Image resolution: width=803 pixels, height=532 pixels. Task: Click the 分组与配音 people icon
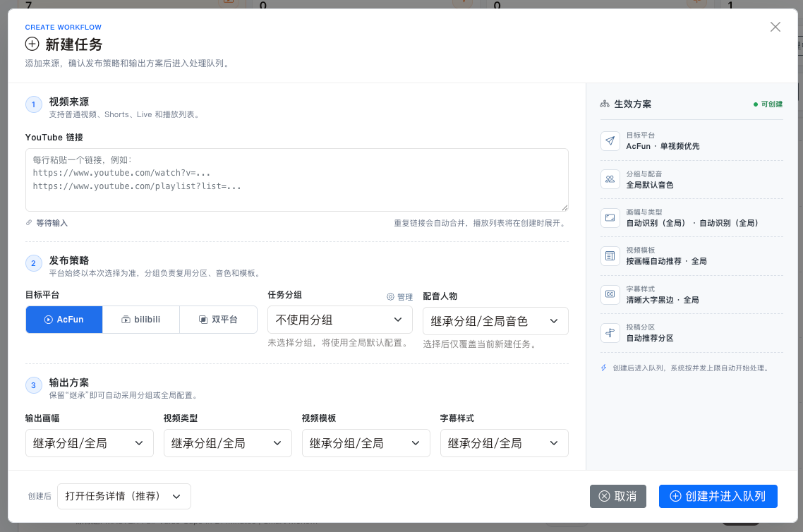(x=610, y=179)
